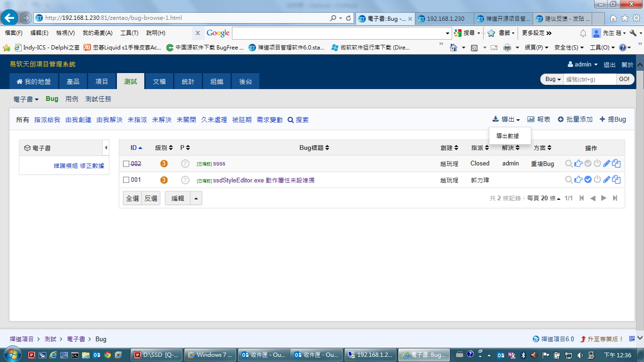Click the 提Bug report bug link
Screen dimensions: 644x362
click(x=612, y=120)
